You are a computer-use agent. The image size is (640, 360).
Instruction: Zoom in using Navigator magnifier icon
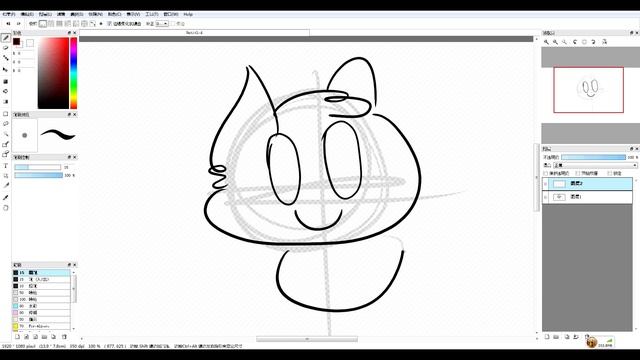tap(547, 42)
